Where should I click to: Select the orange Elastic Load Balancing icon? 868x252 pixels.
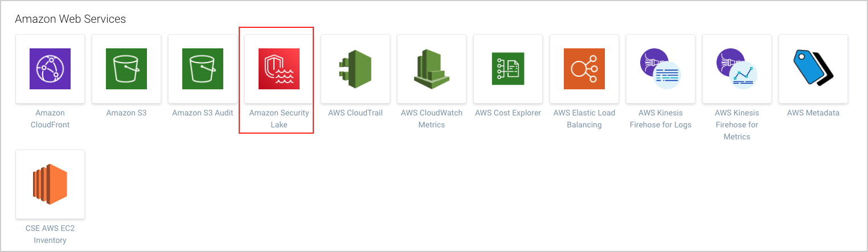[x=584, y=69]
